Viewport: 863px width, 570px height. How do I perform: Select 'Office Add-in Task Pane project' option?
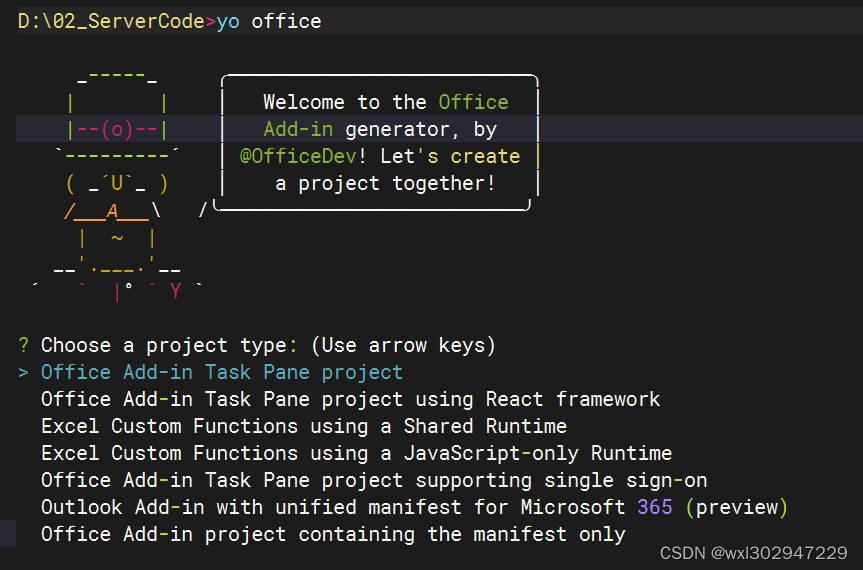222,372
